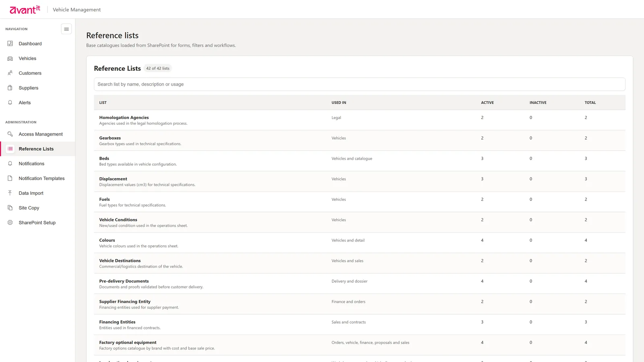This screenshot has width=644, height=362.
Task: Open SharePoint Setup
Action: (37, 222)
